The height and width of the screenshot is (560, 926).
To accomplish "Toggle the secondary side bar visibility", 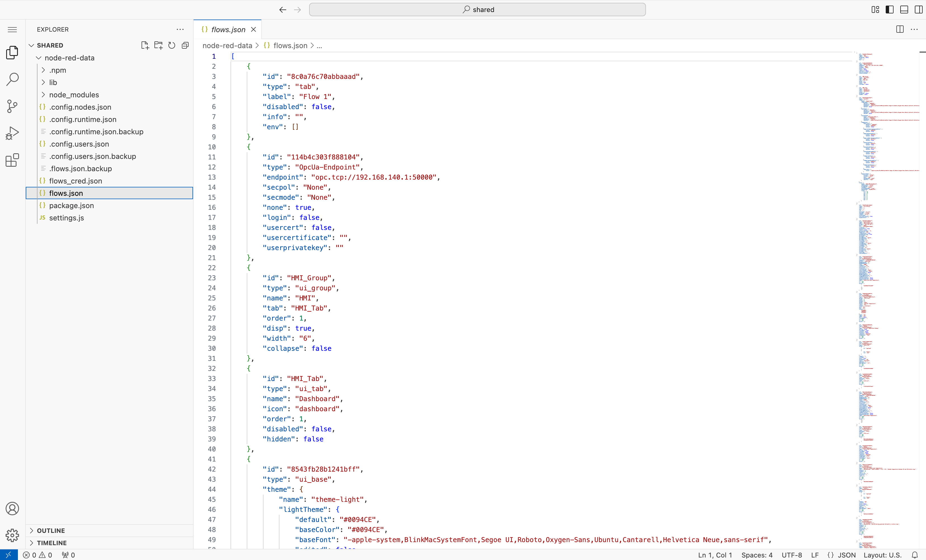I will pyautogui.click(x=918, y=10).
